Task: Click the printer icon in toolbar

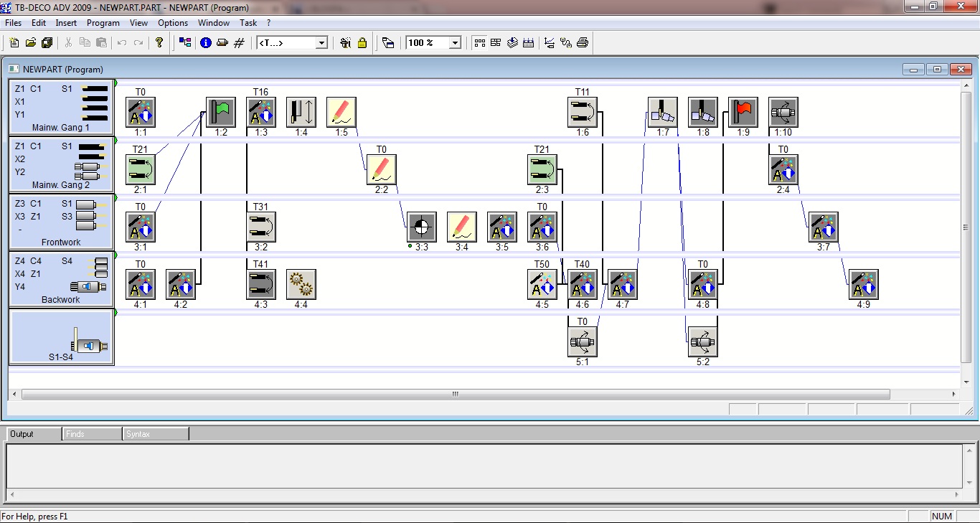Action: point(583,43)
